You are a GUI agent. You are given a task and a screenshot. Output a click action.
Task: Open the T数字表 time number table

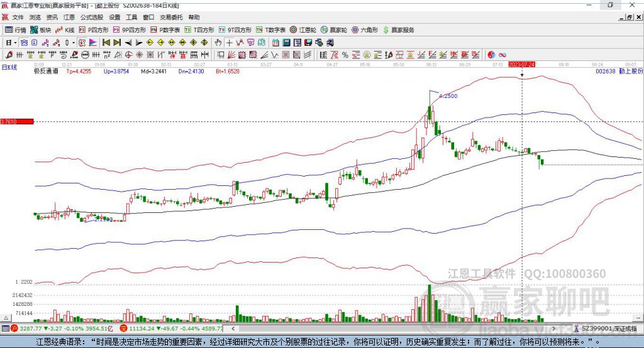pyautogui.click(x=270, y=30)
